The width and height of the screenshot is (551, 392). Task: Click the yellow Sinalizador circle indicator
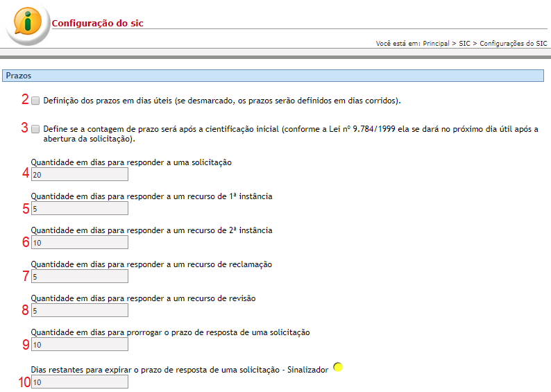tap(338, 367)
